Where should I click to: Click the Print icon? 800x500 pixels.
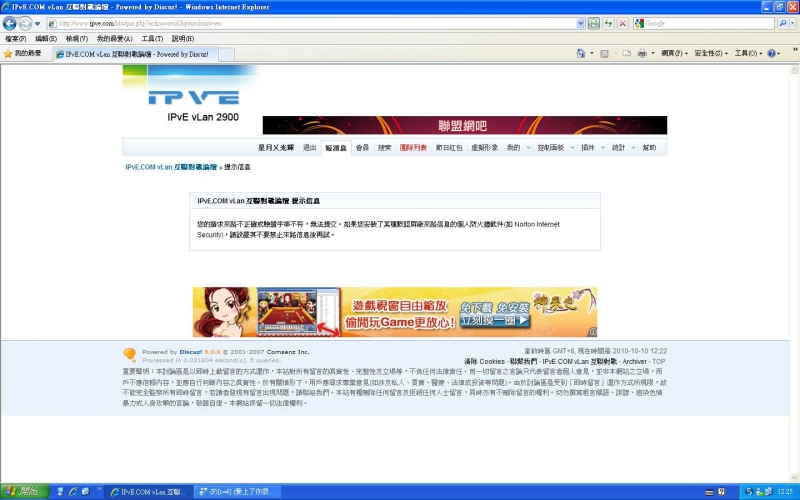[x=642, y=53]
